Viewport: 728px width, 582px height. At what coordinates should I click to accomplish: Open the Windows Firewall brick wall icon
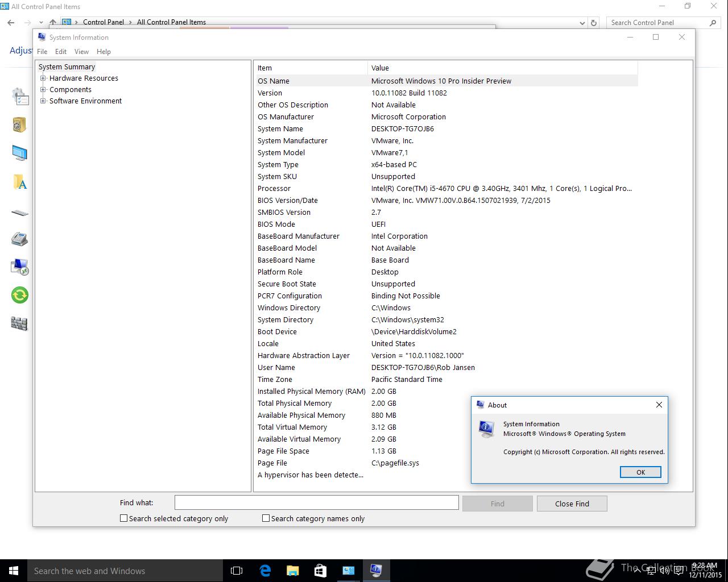pyautogui.click(x=19, y=323)
